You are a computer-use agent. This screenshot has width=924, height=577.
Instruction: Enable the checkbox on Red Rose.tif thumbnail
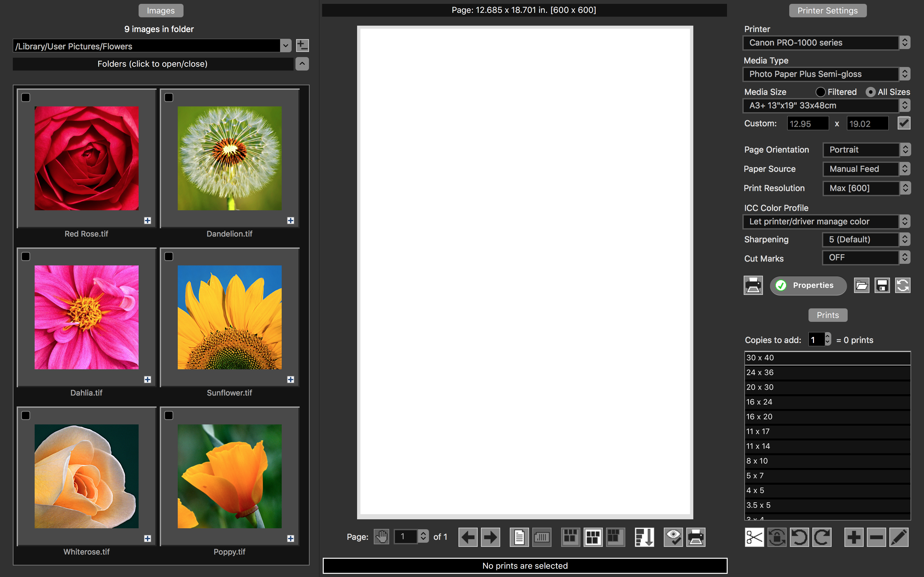coord(26,98)
